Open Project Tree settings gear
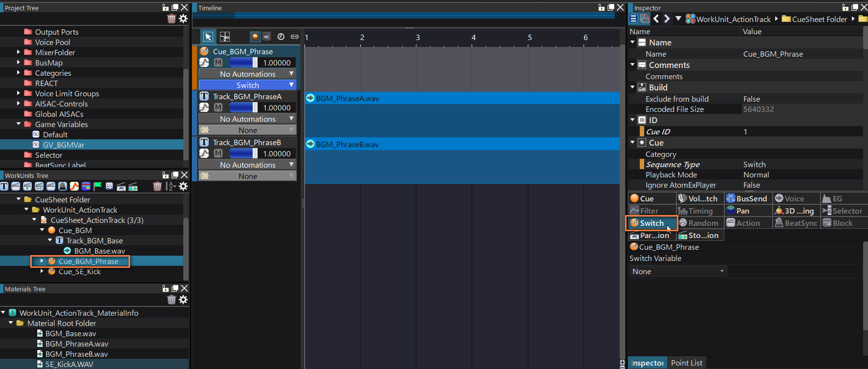This screenshot has width=868, height=369. (x=183, y=19)
